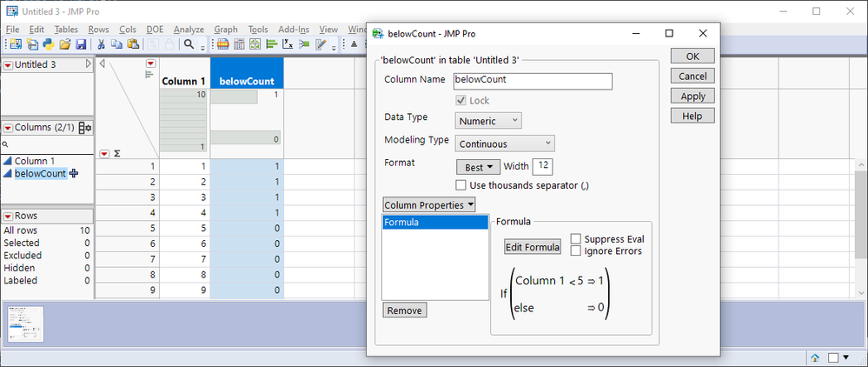Open the Modeling Type Continuous dropdown
This screenshot has height=367, width=868.
[x=505, y=143]
